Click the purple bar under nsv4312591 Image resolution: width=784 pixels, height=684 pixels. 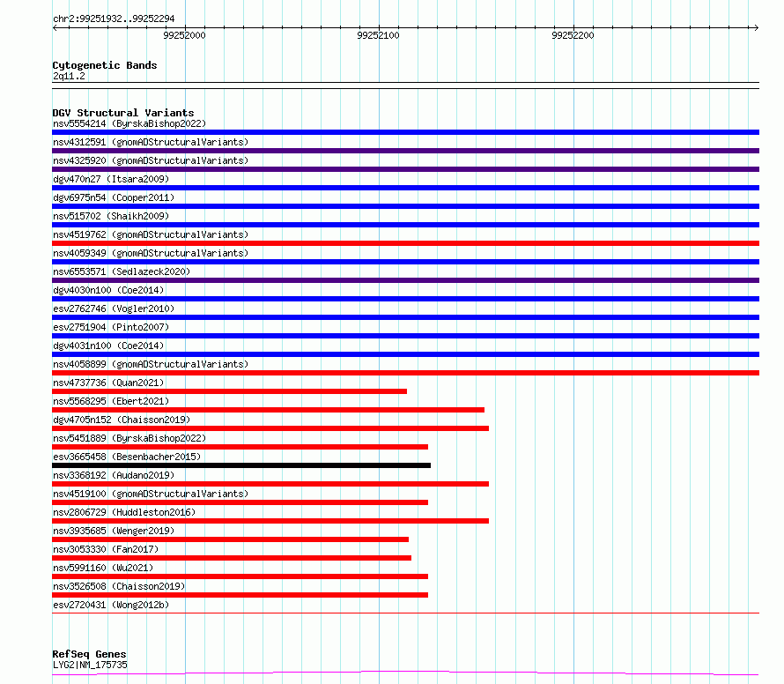[x=405, y=151]
